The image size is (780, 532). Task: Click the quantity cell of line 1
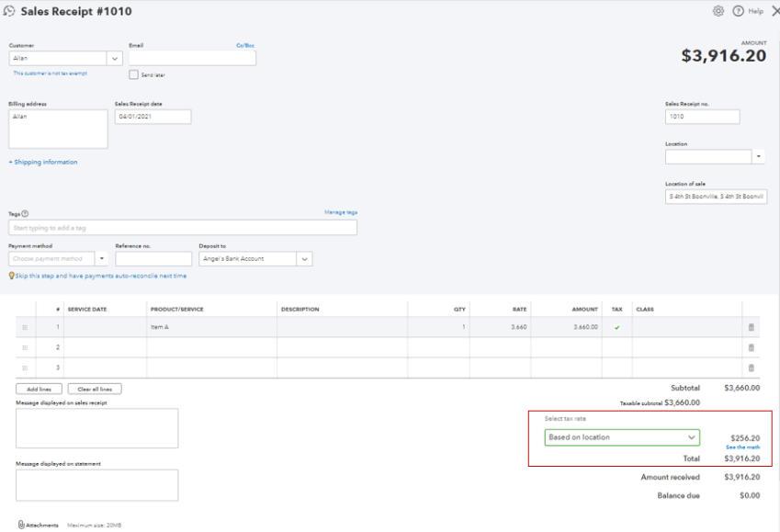[x=439, y=327]
